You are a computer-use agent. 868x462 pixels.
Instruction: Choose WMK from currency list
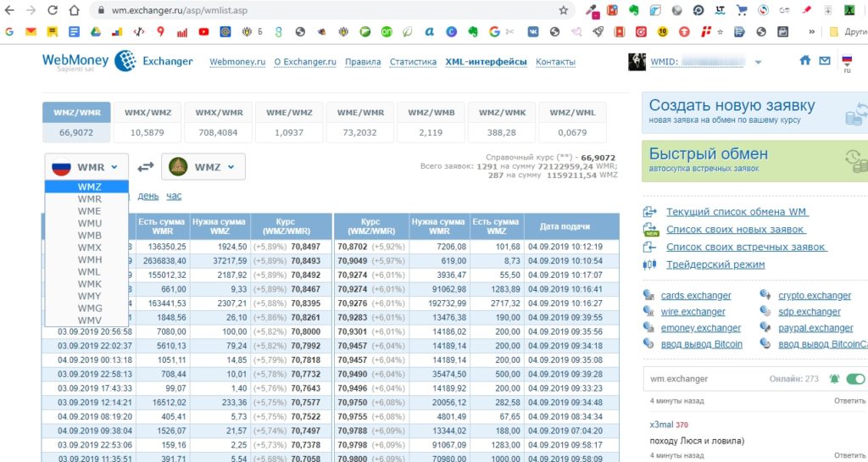(x=87, y=284)
